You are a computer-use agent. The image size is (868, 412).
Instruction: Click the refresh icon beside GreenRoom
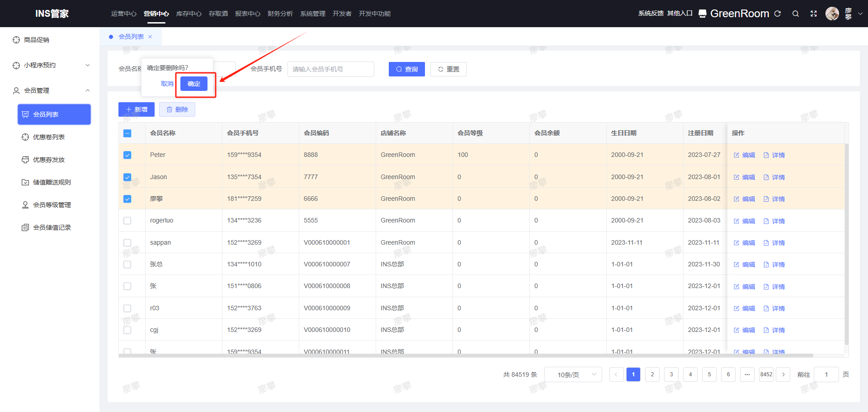point(778,14)
